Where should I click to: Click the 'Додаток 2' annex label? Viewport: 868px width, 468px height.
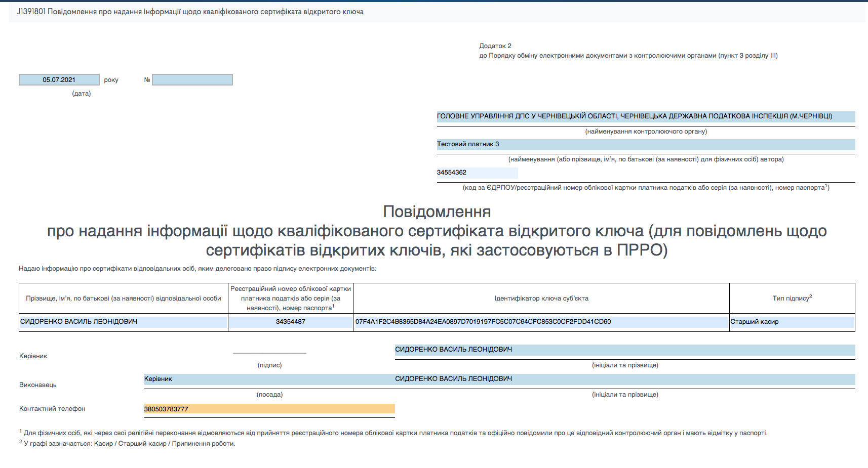pos(495,46)
